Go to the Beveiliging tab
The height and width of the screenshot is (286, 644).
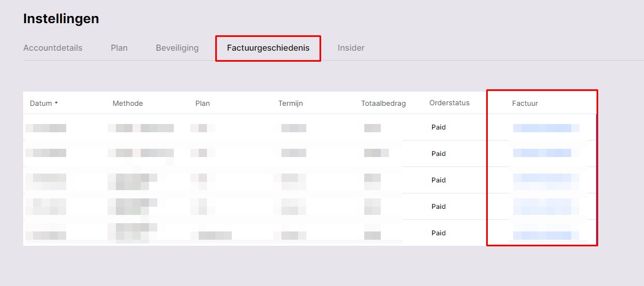(x=177, y=48)
